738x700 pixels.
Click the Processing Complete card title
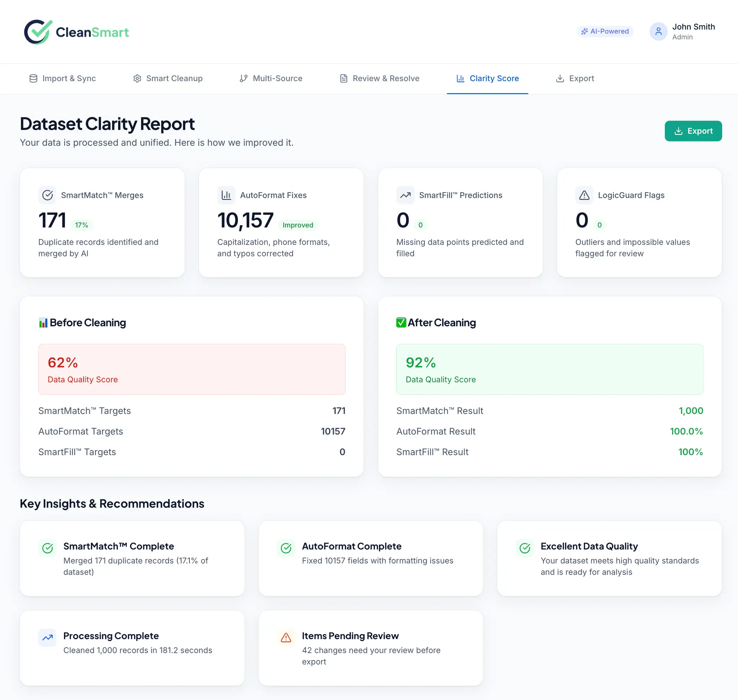tap(111, 636)
